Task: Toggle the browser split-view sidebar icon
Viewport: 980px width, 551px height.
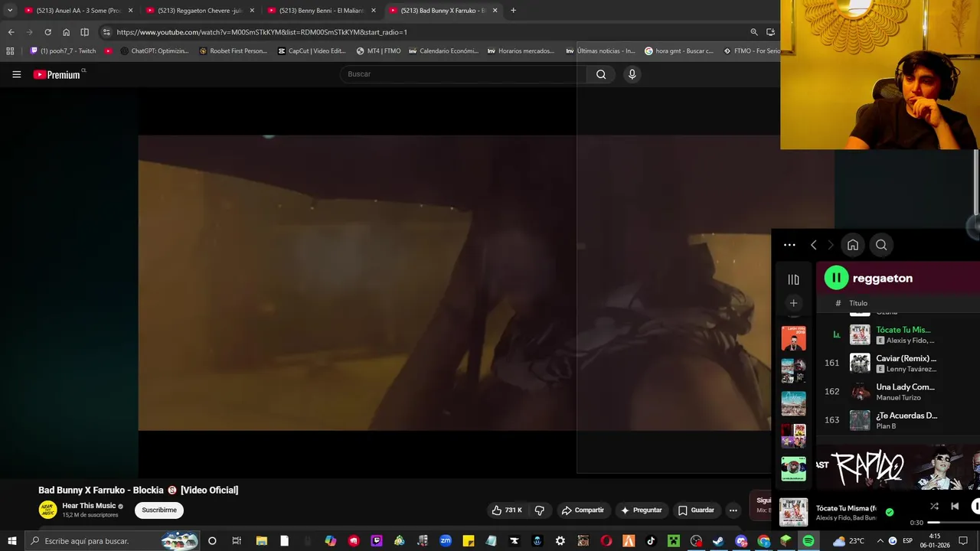Action: click(84, 32)
